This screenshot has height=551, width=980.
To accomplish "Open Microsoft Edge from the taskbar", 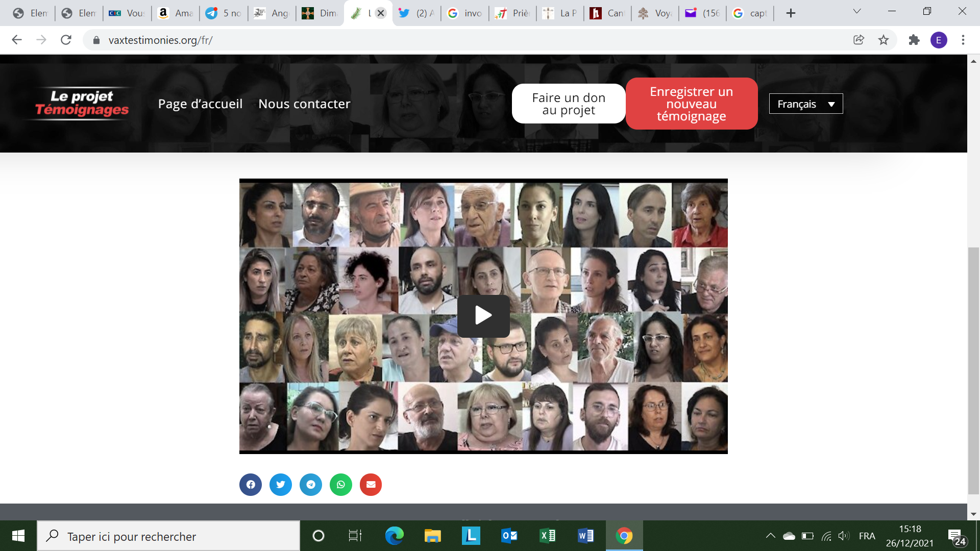I will click(x=394, y=536).
